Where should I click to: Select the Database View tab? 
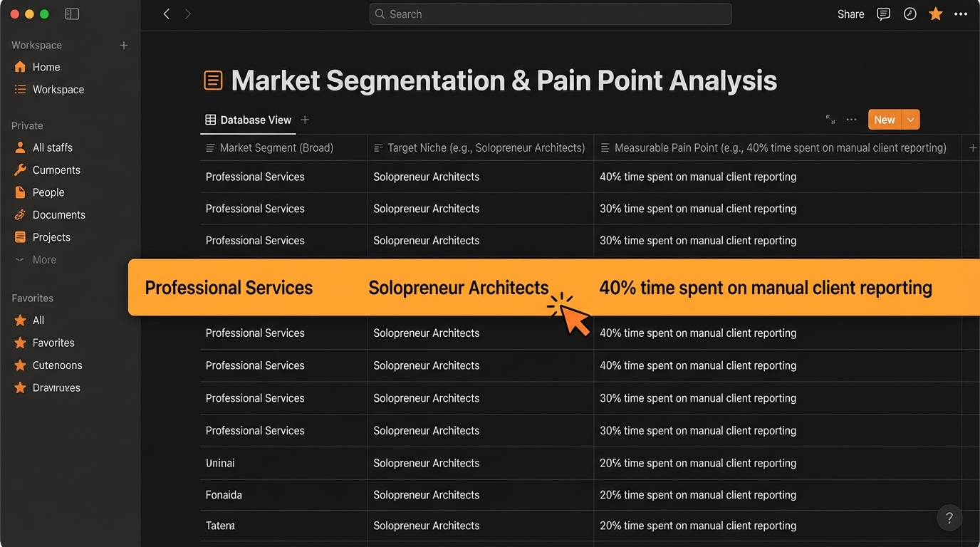coord(248,120)
